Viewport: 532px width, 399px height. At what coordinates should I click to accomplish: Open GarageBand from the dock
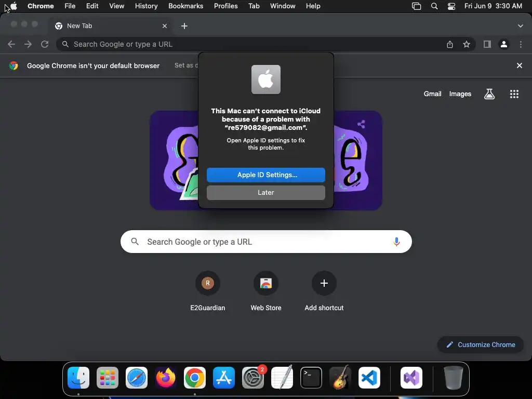(340, 378)
